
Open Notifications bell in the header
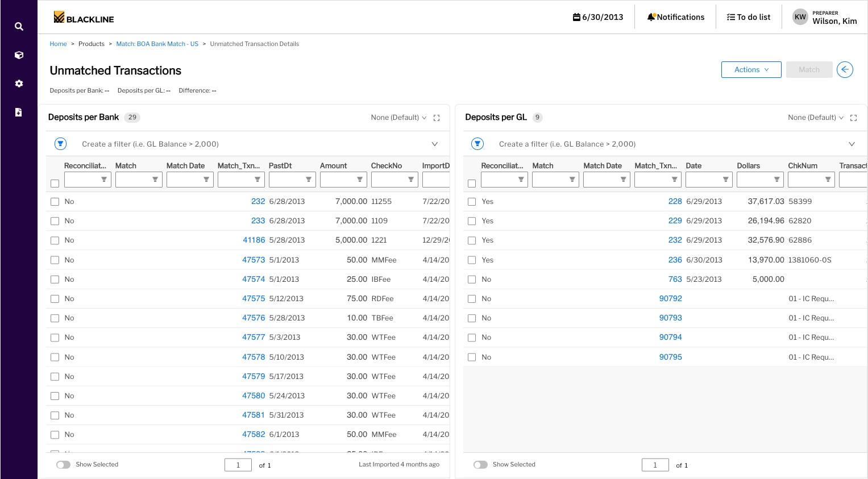tap(675, 17)
